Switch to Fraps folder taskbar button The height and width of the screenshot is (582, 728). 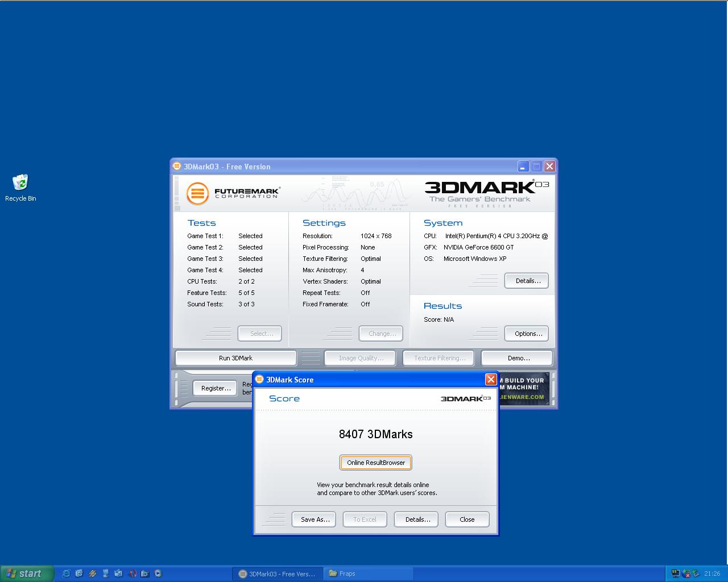368,573
